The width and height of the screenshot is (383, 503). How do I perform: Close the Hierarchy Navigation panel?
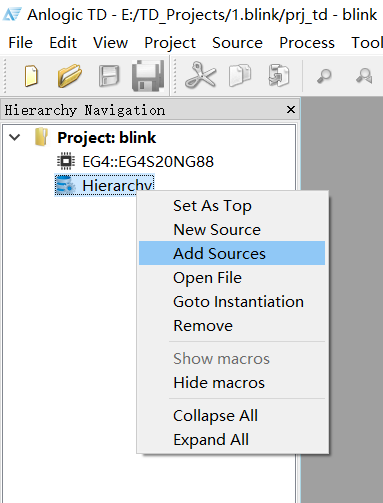(291, 110)
